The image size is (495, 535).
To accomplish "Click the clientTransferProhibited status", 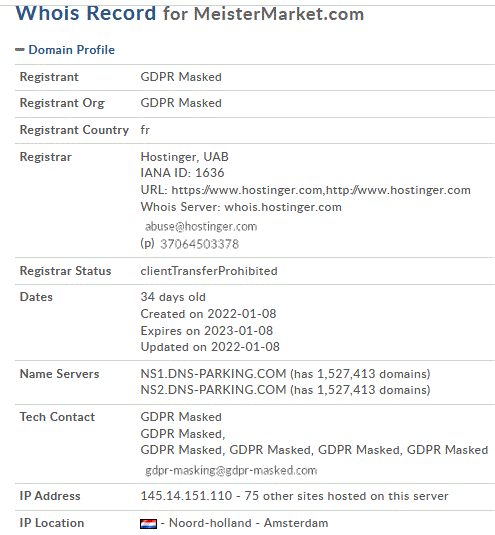I will tap(209, 271).
